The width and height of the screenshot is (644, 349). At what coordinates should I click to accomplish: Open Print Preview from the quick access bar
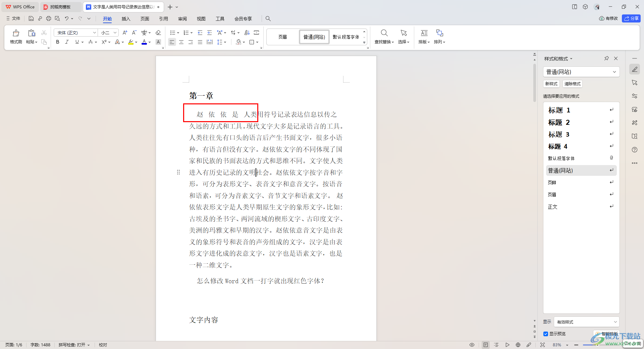tap(57, 18)
